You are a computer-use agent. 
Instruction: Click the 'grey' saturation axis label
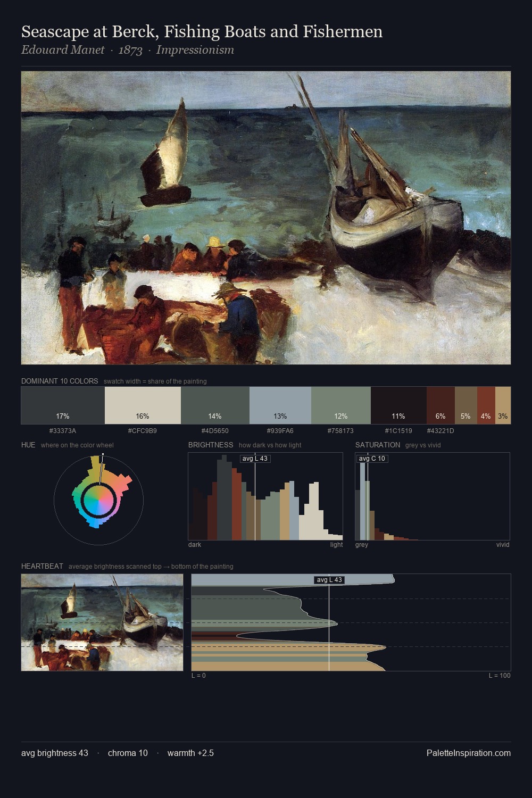coord(362,545)
